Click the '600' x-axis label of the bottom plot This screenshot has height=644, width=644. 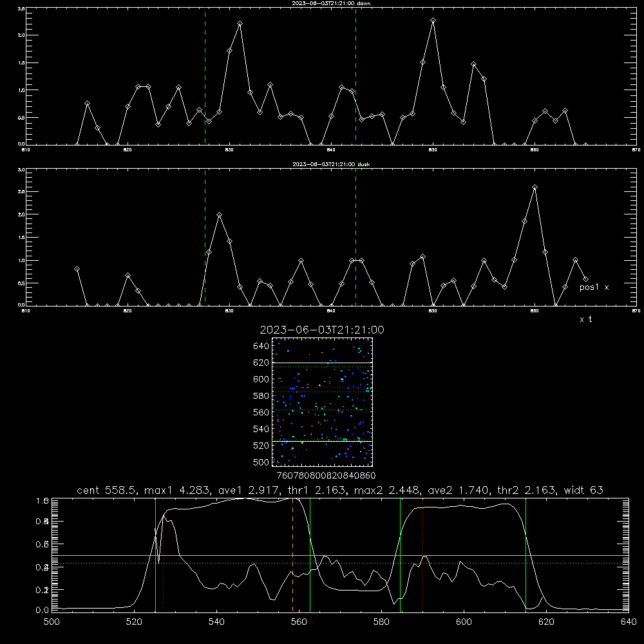tap(464, 622)
